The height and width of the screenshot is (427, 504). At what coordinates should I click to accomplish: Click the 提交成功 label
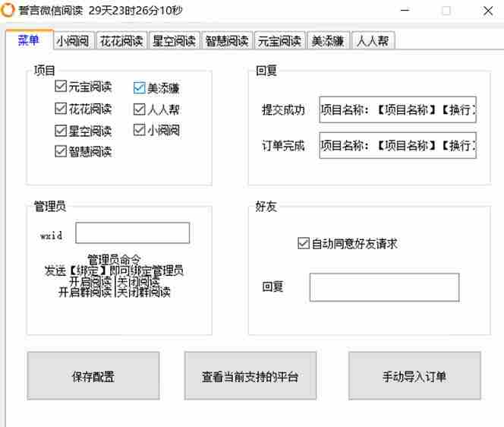coord(283,110)
